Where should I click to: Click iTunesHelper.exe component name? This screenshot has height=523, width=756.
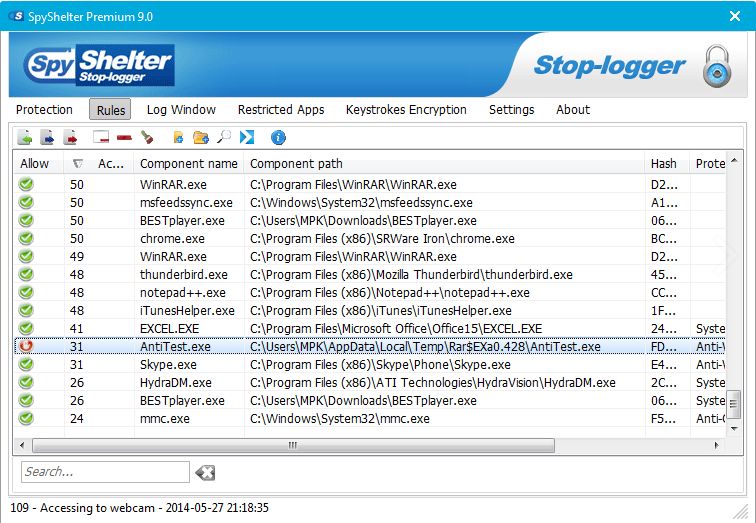click(x=187, y=310)
